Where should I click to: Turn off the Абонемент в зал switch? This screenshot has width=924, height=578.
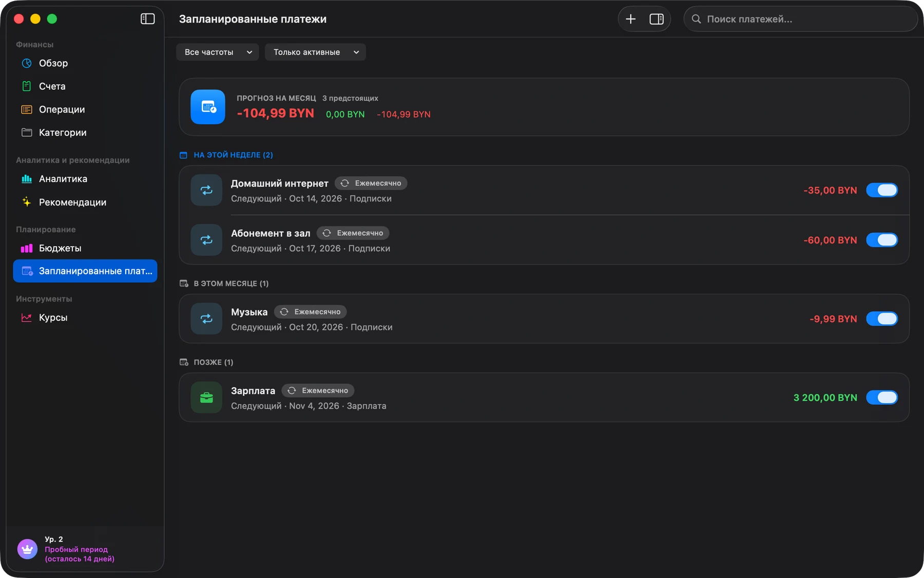[x=882, y=240]
